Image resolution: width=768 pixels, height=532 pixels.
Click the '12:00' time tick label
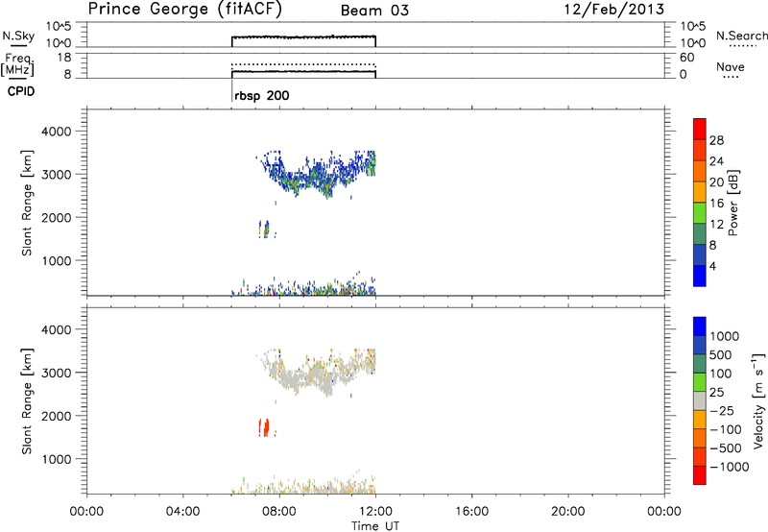click(x=375, y=512)
